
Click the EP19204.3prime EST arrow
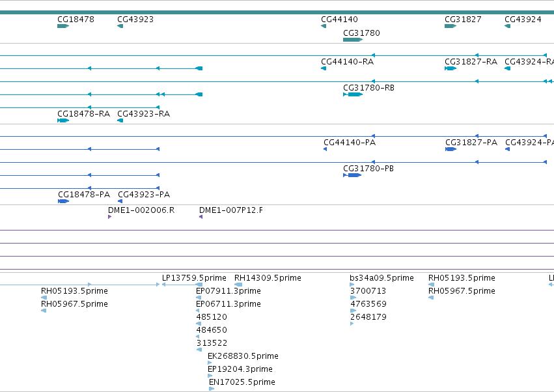pos(210,376)
